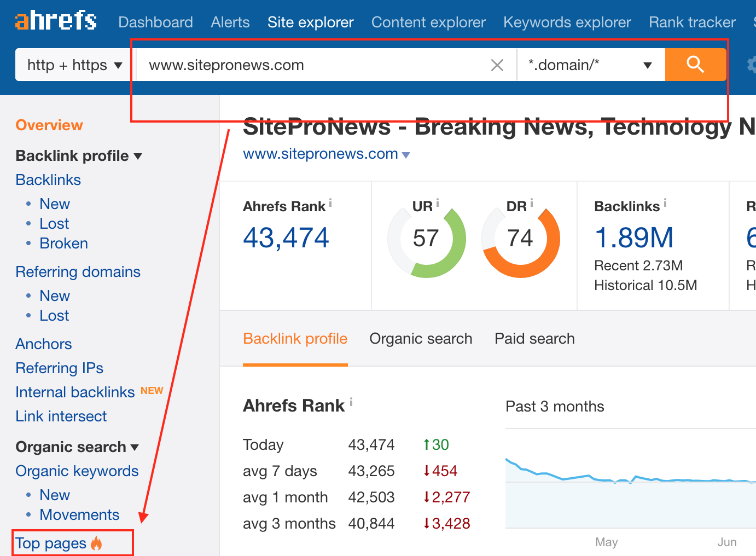Image resolution: width=756 pixels, height=556 pixels.
Task: Click the avg 3 months value 40,844
Action: tap(371, 524)
